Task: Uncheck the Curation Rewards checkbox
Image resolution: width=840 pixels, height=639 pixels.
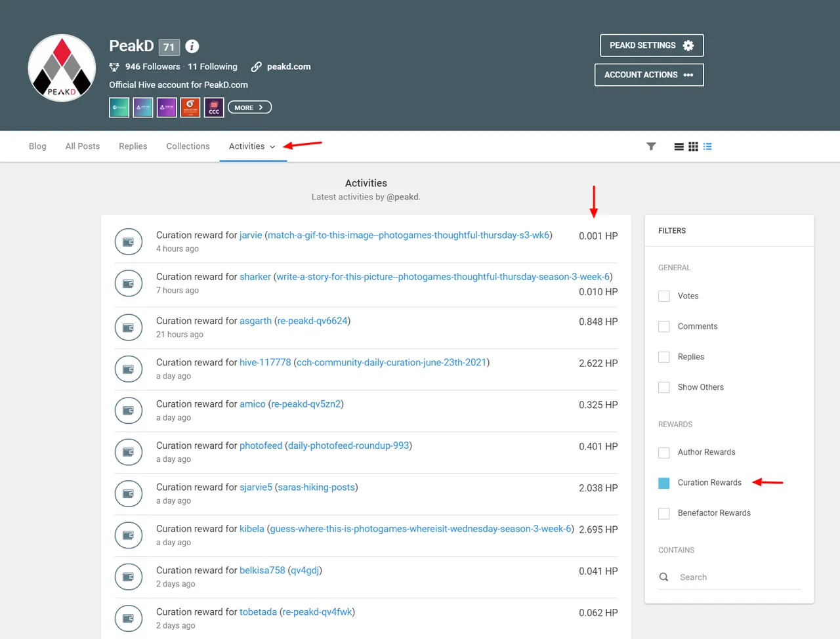Action: (x=664, y=483)
